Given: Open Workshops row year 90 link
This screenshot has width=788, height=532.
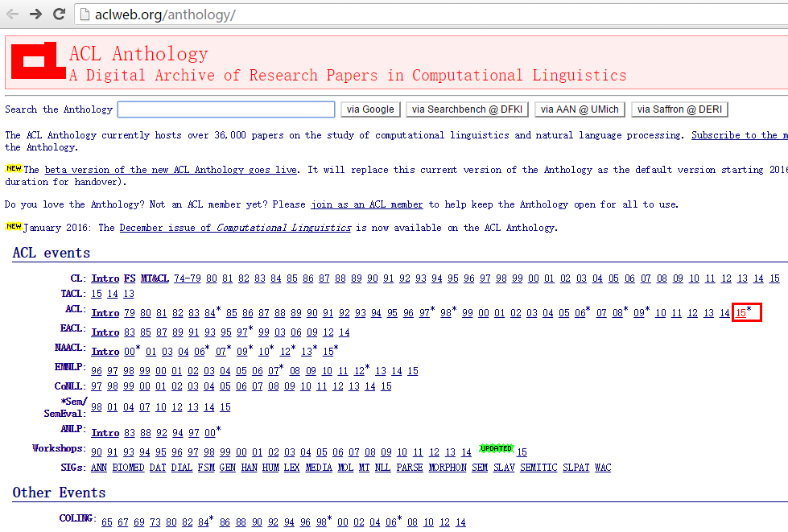Looking at the screenshot, I should tap(97, 452).
